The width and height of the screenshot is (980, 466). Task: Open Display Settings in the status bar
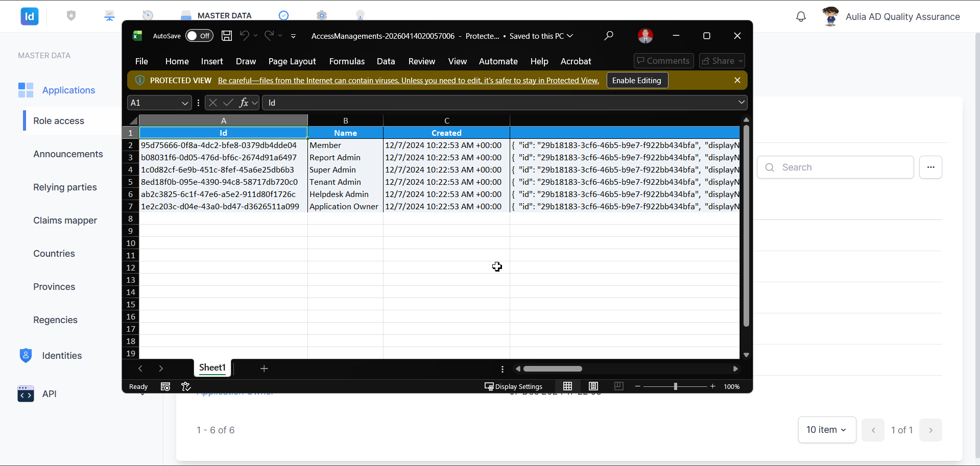(x=513, y=386)
